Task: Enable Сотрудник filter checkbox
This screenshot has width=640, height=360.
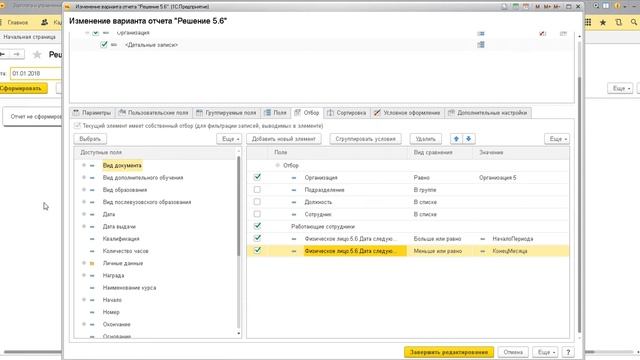Action: [257, 214]
